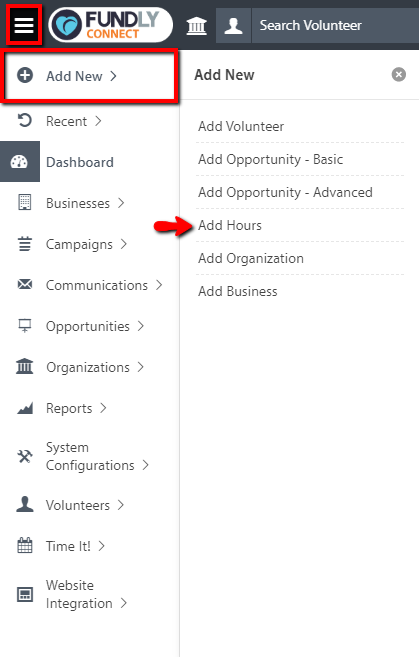Select the Dashboard gauge icon
This screenshot has width=419, height=657.
coord(20,162)
